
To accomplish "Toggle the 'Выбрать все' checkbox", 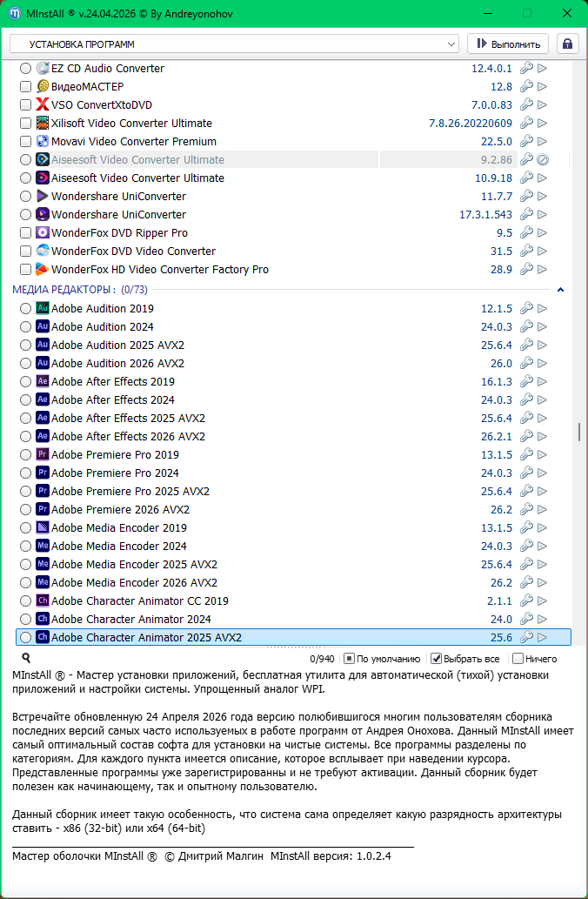I will pos(437,659).
